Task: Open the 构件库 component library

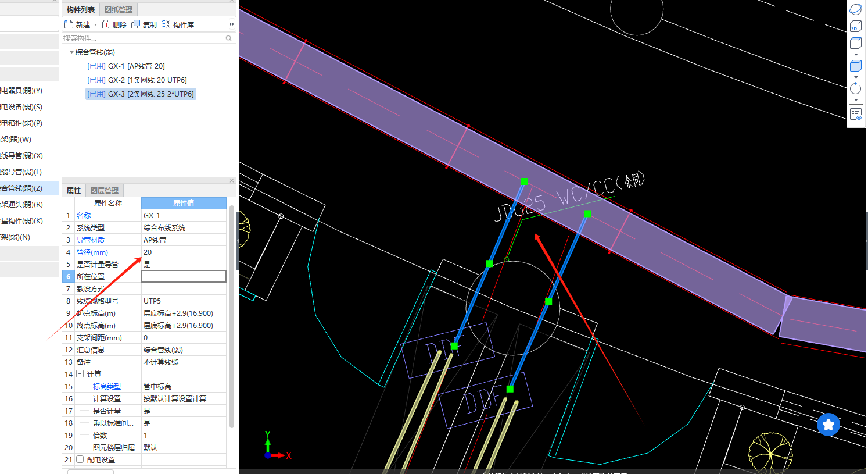Action: (x=178, y=24)
